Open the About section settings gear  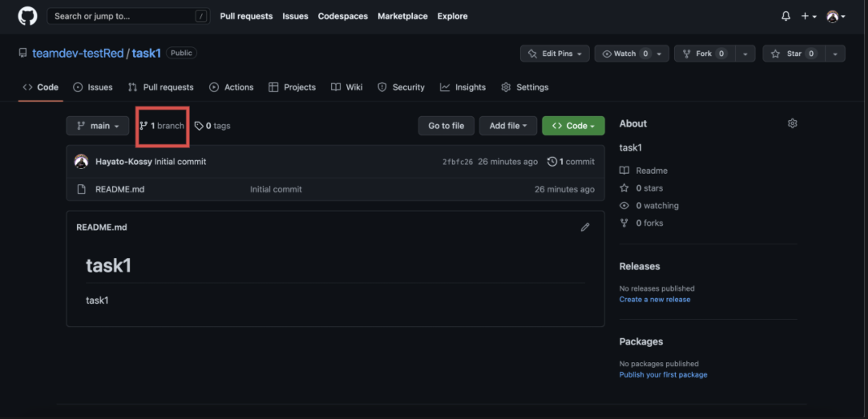pos(792,123)
